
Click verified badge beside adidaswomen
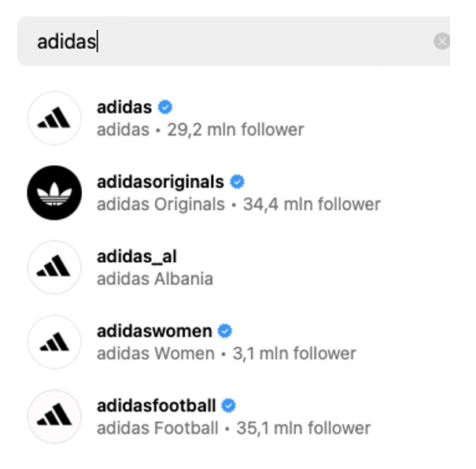tap(225, 331)
